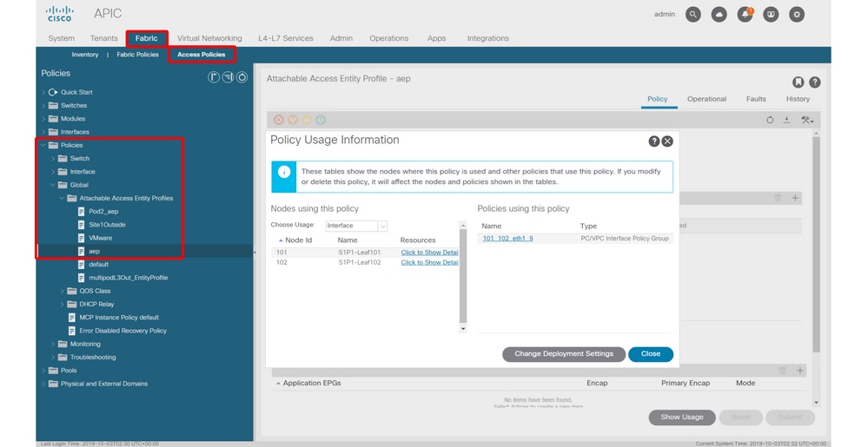Image resolution: width=868 pixels, height=447 pixels.
Task: Open the settings gear icon
Action: click(797, 15)
